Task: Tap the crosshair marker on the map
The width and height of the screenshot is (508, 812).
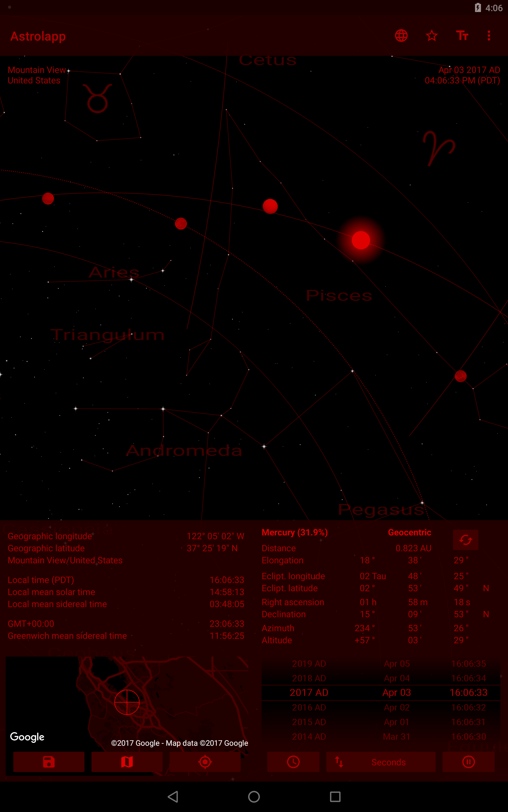Action: coord(127,702)
